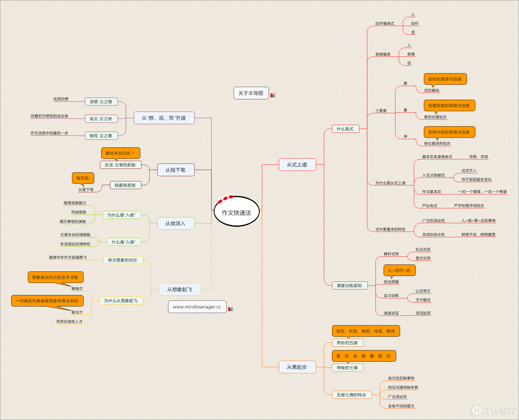The width and height of the screenshot is (519, 420).
Task: Click the 课堂训练原则 subtopic
Action: point(350,286)
